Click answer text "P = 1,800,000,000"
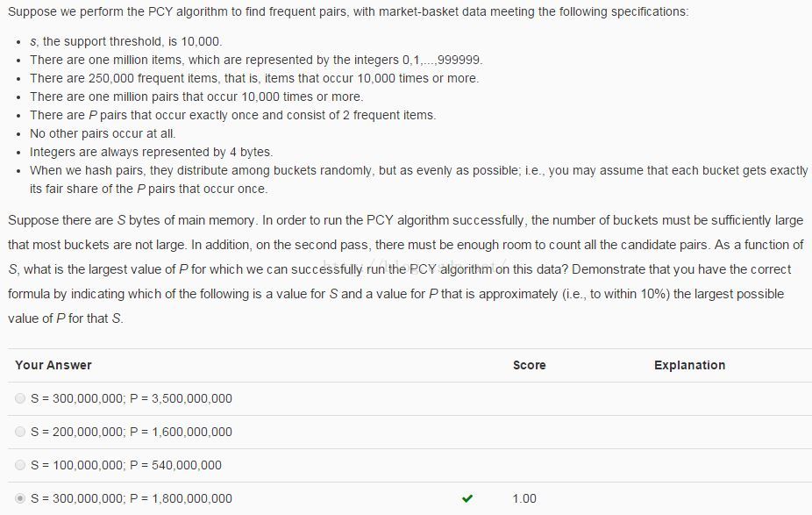This screenshot has height=515, width=812. [x=181, y=498]
